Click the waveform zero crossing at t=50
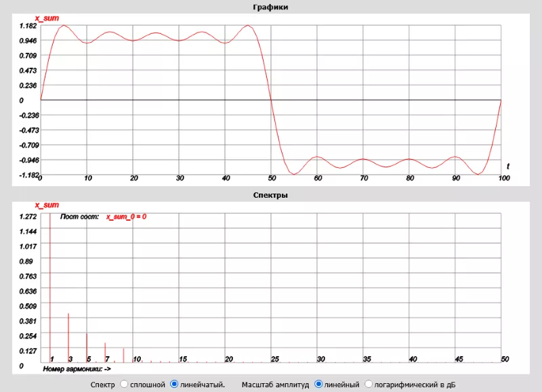The height and width of the screenshot is (392, 542). coord(271,100)
